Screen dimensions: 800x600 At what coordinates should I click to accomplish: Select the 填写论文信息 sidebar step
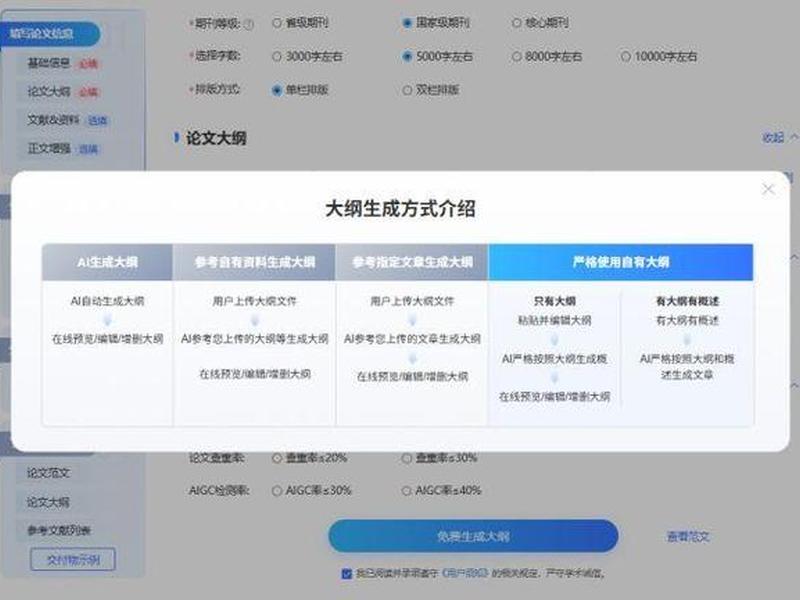coord(50,34)
